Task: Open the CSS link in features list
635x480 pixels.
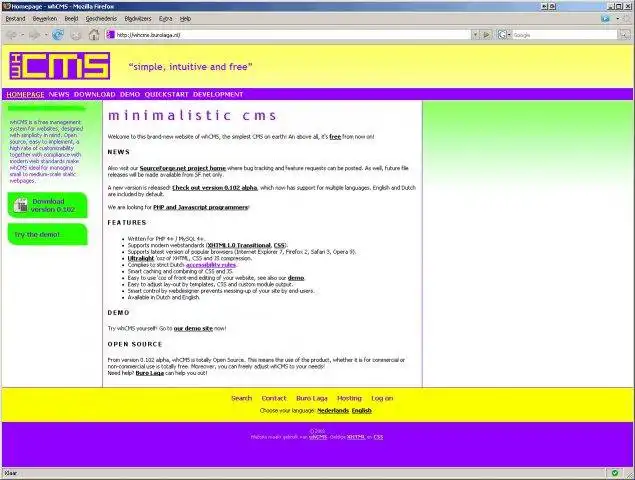Action: pyautogui.click(x=279, y=245)
